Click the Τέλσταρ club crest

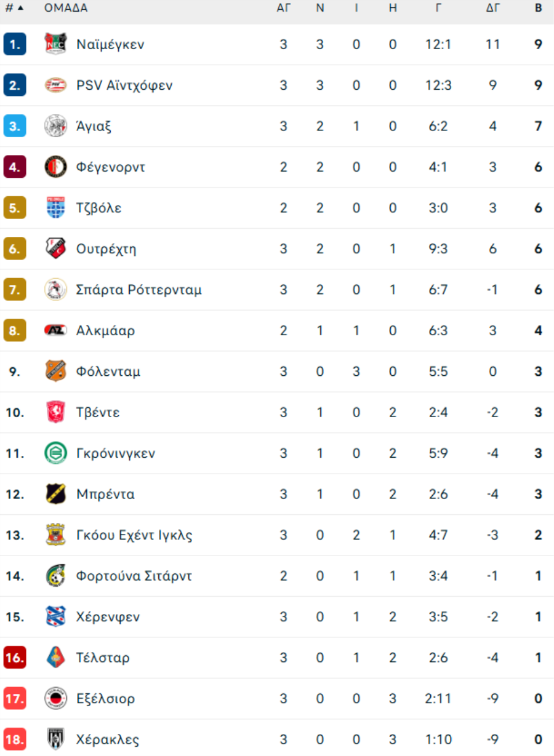(55, 658)
